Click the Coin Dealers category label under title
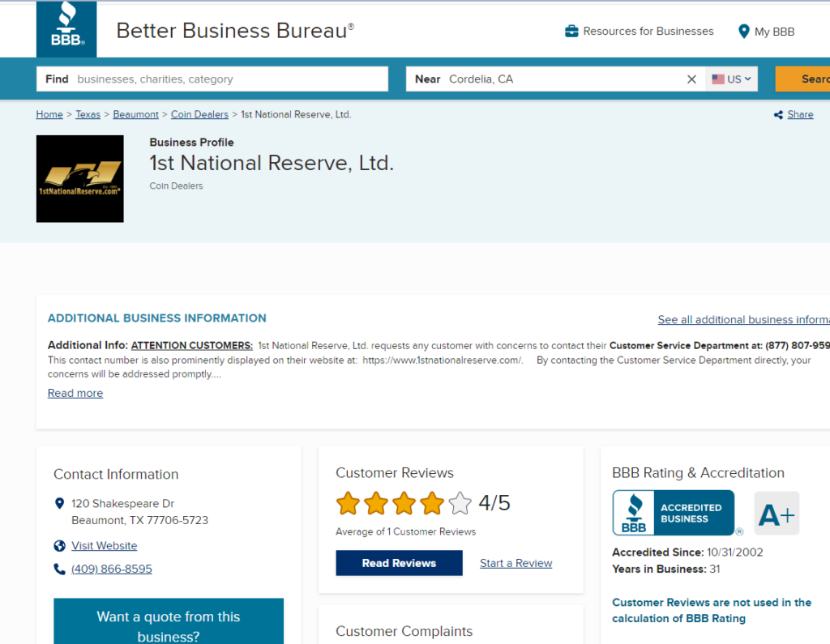The image size is (830, 644). click(176, 186)
